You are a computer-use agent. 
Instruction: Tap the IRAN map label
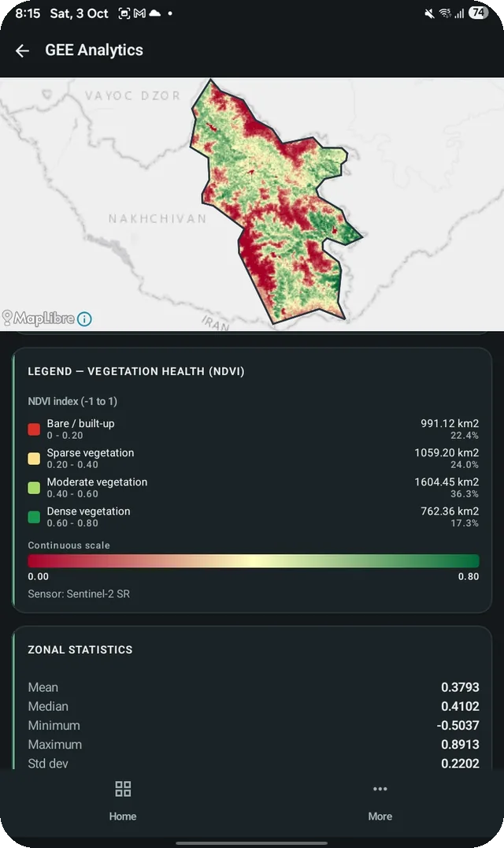point(216,323)
